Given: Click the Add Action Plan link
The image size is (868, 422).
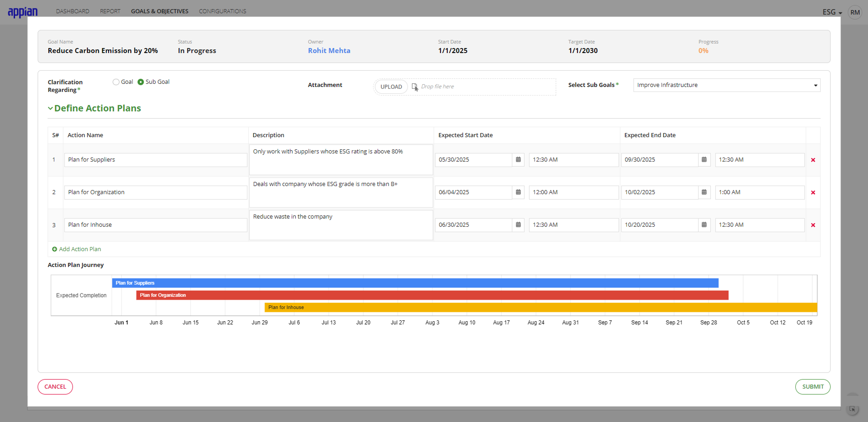Looking at the screenshot, I should [80, 249].
